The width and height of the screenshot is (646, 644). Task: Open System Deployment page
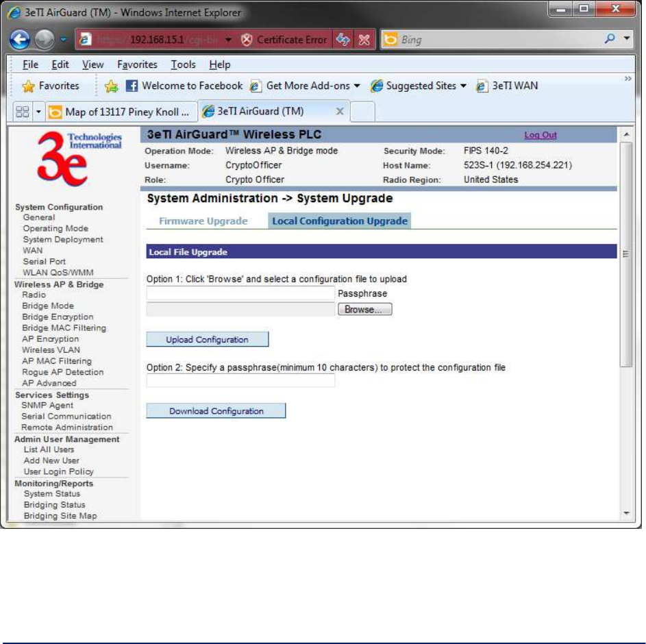63,239
